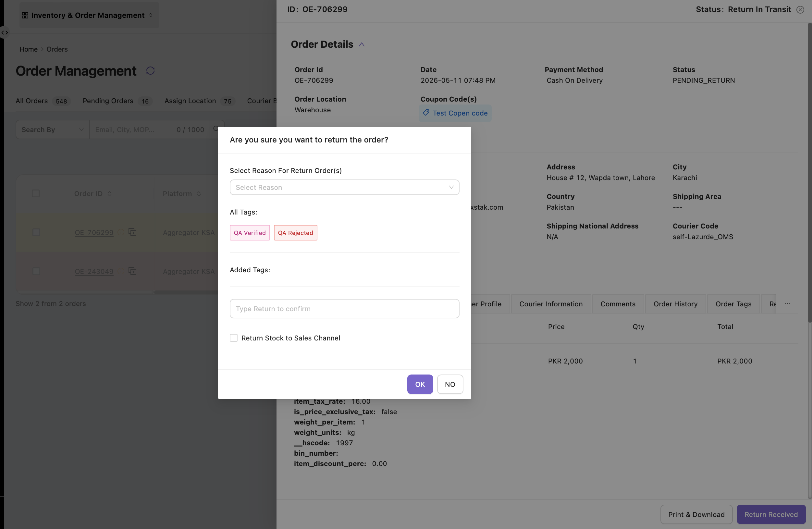Click the Return Received button
The image size is (812, 529).
tap(771, 514)
